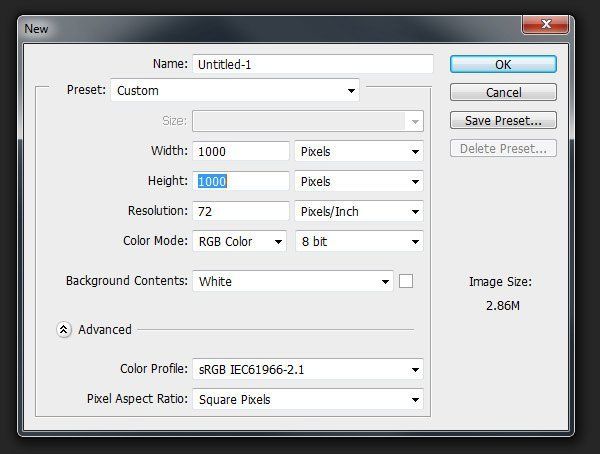Click the Name field containing Untitled-1
The width and height of the screenshot is (600, 454).
pyautogui.click(x=313, y=64)
